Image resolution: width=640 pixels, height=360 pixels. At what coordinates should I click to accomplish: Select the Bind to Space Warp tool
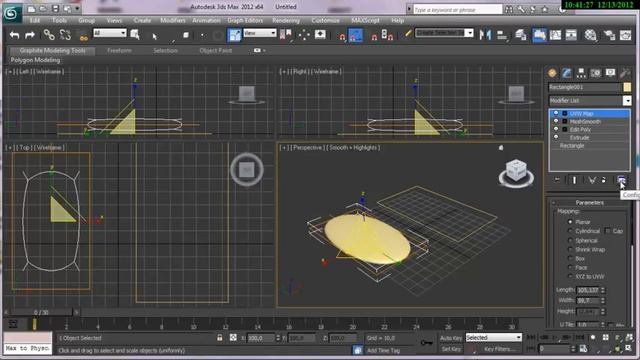tap(83, 36)
